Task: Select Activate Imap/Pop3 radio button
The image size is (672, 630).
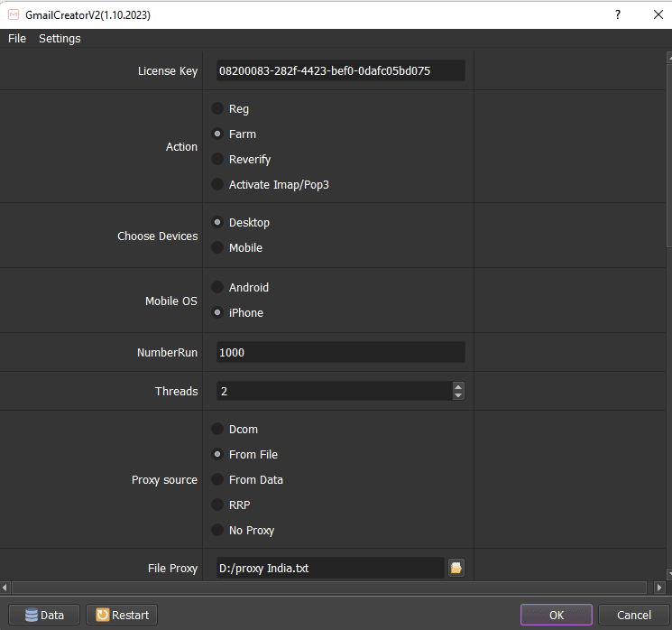Action: tap(217, 184)
